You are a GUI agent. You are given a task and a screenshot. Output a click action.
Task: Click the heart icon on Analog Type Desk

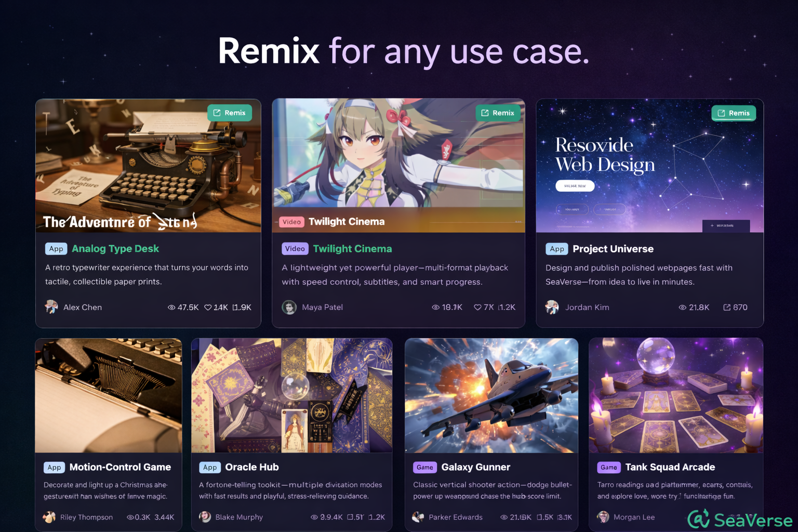(208, 308)
